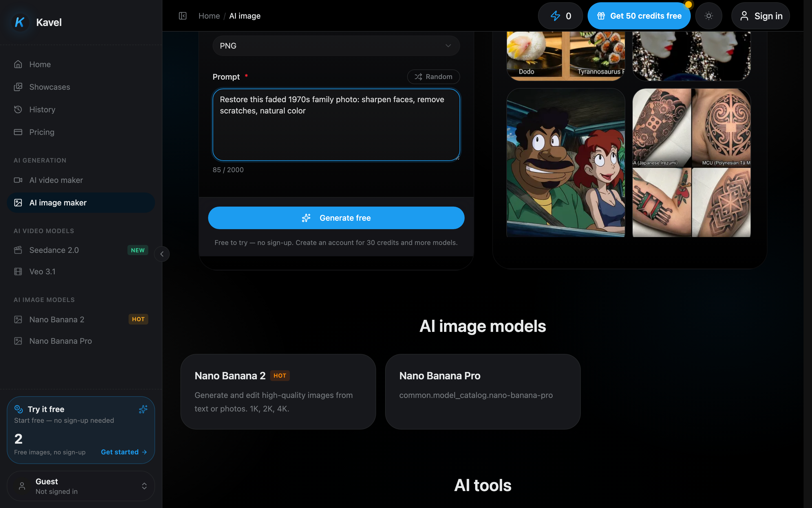
Task: Open Showcases in the sidebar
Action: click(x=81, y=87)
